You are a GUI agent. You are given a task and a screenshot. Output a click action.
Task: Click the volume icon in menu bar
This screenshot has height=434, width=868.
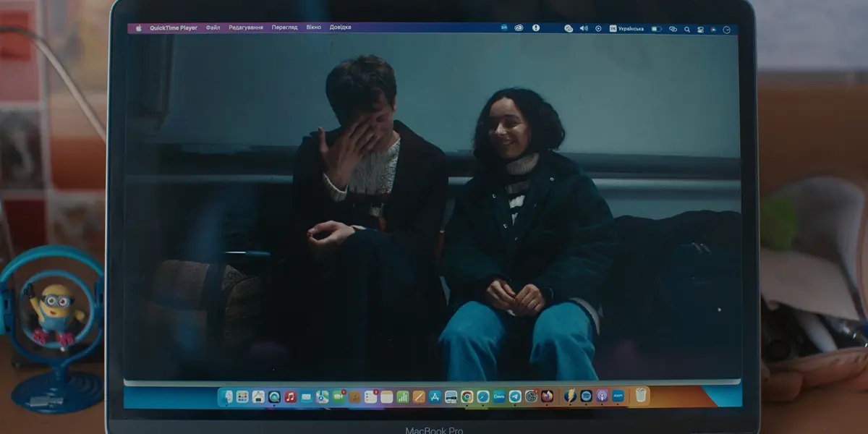pyautogui.click(x=584, y=28)
